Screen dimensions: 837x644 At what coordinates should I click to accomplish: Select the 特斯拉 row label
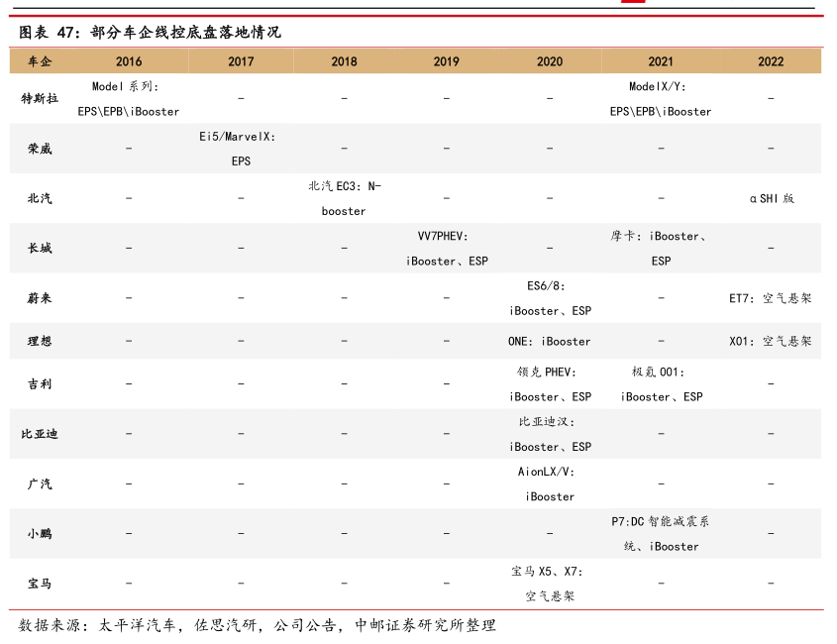pos(40,99)
